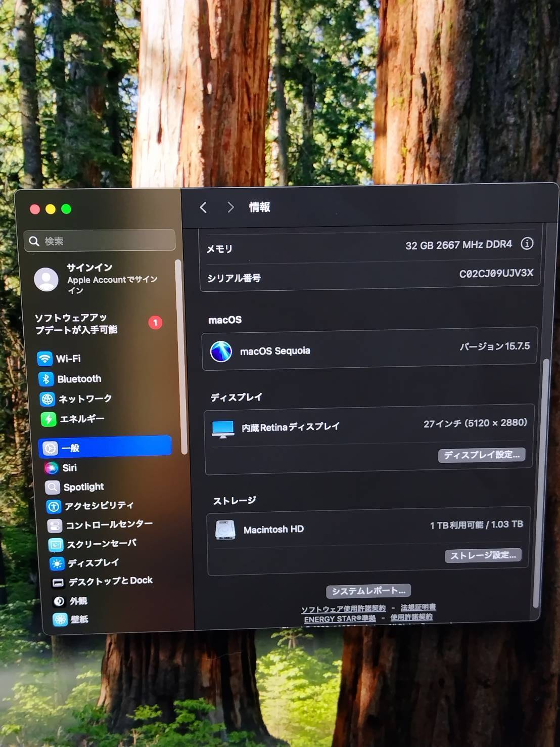Viewport: 560px width, 747px height.
Task: Open the スクリーンセーバ icon
Action: [x=56, y=545]
